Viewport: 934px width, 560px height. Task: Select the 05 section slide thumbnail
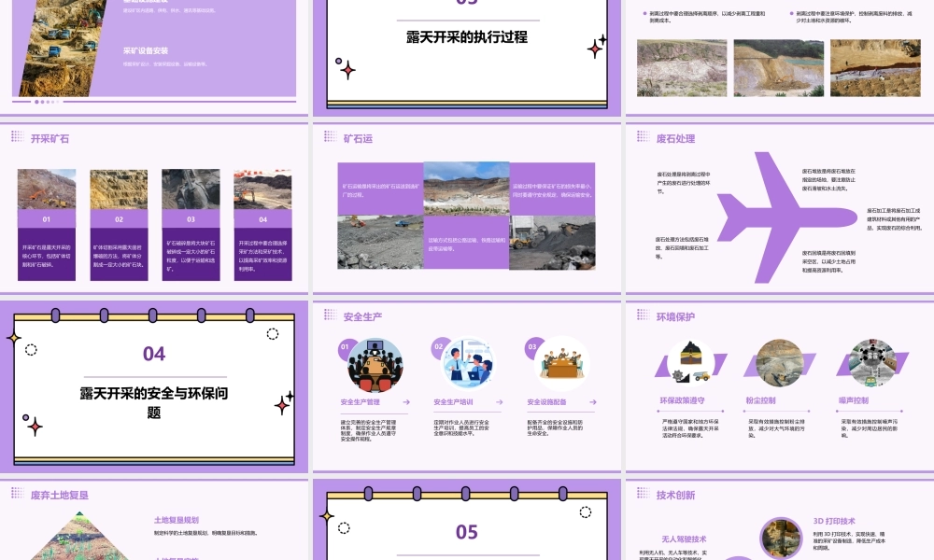(467, 520)
